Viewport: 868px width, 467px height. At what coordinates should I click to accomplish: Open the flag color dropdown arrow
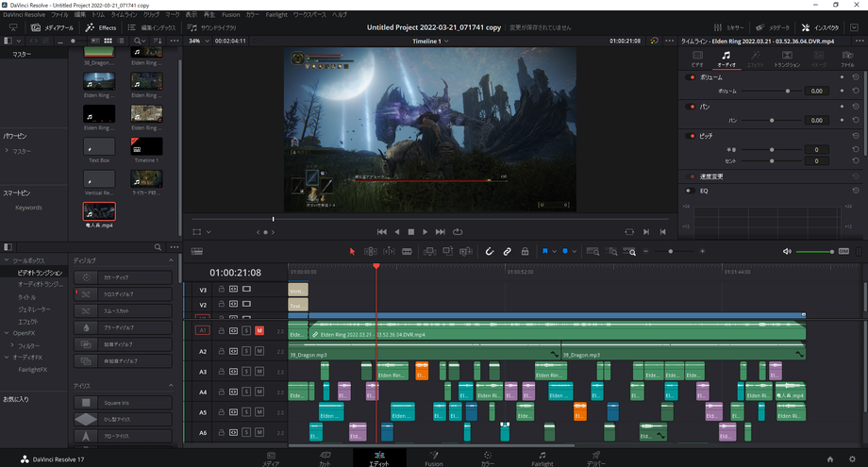point(554,252)
